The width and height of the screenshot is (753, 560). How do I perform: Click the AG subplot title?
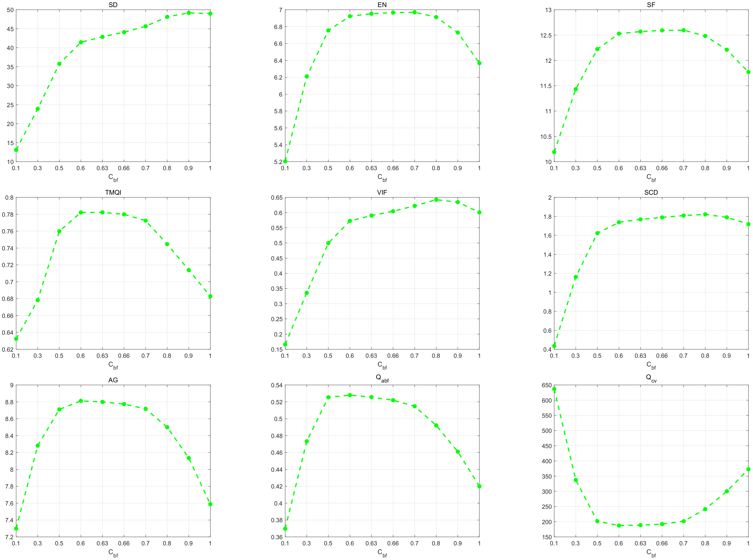click(113, 380)
